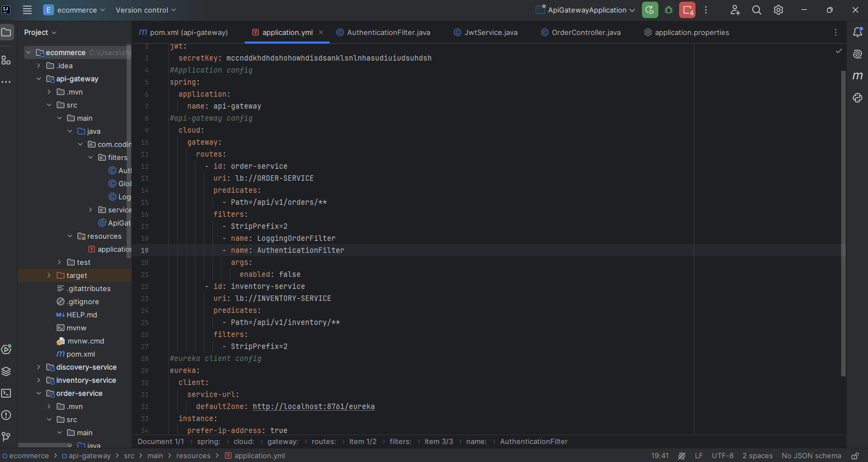Viewport: 868px width, 462px height.
Task: Click UTF-8 encoding in status bar
Action: tap(723, 456)
